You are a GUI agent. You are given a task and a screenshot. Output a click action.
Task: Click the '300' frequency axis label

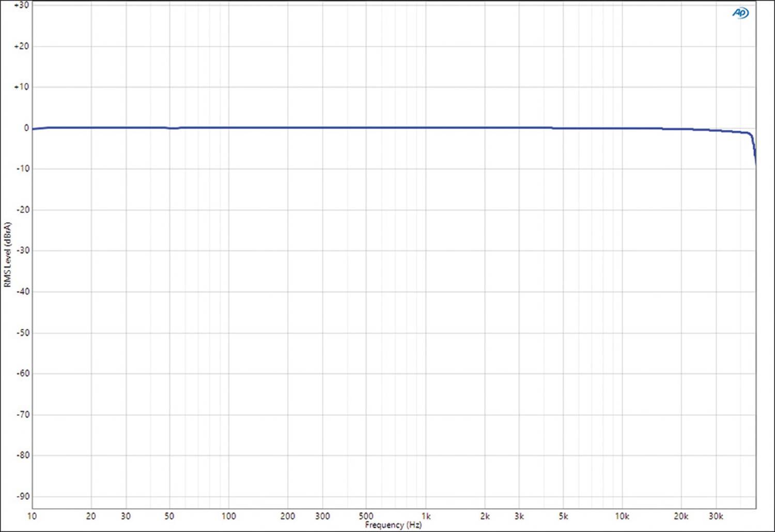(x=322, y=516)
